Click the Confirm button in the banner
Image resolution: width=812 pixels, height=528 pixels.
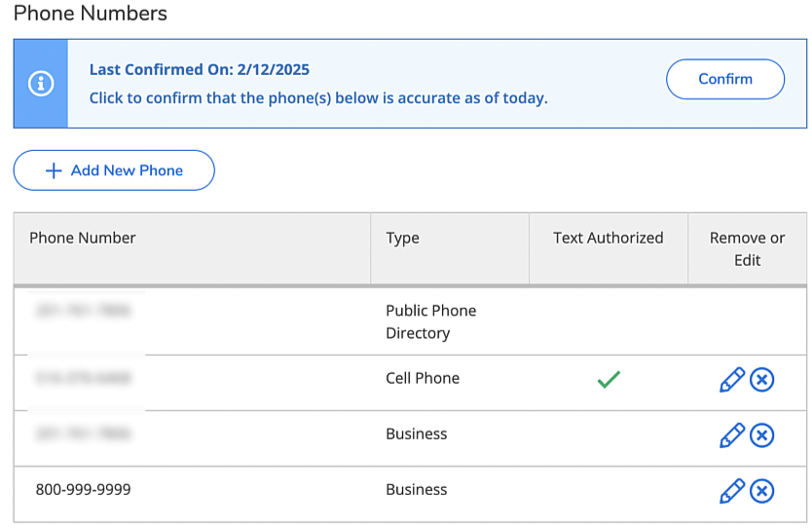724,79
